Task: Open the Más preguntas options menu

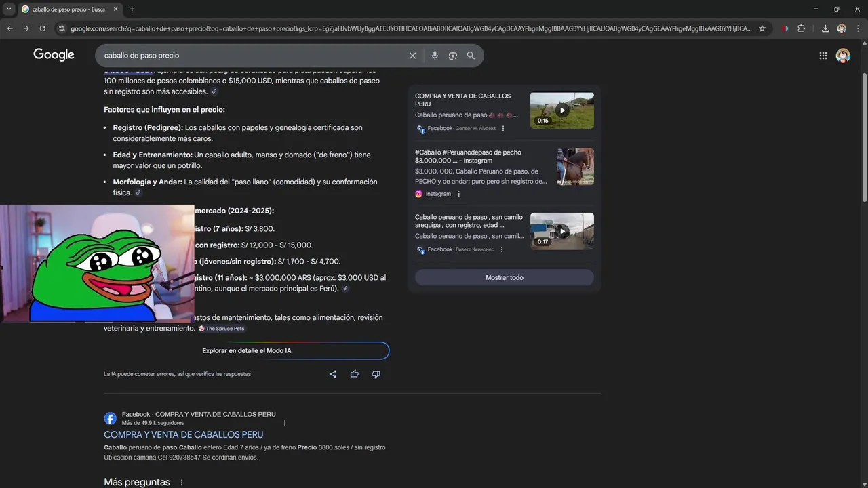Action: (x=181, y=483)
